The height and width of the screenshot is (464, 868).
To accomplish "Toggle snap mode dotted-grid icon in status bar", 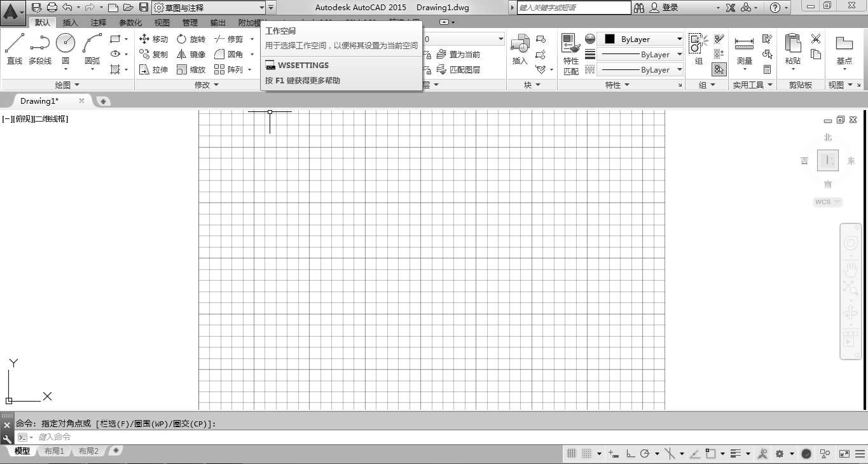I will [587, 454].
